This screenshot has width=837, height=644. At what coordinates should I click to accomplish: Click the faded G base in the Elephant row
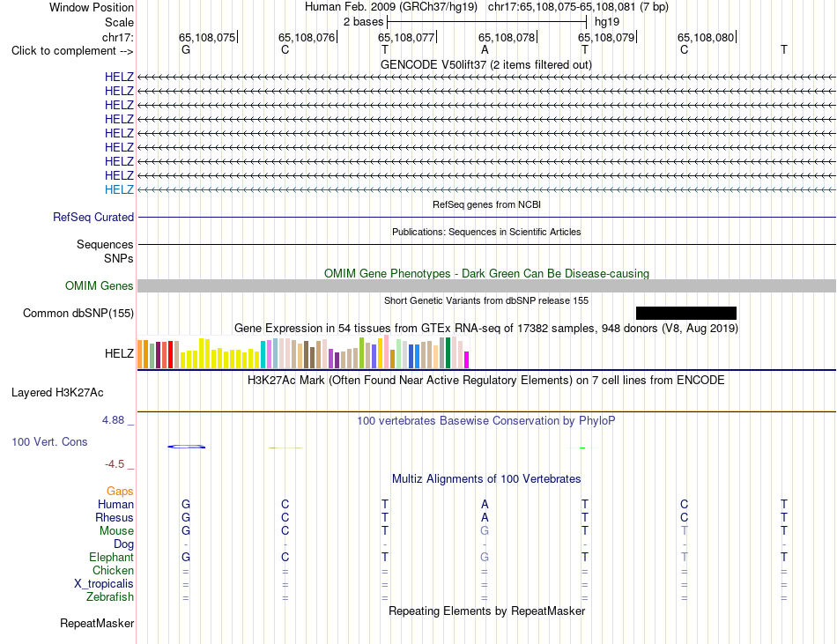[x=485, y=557]
